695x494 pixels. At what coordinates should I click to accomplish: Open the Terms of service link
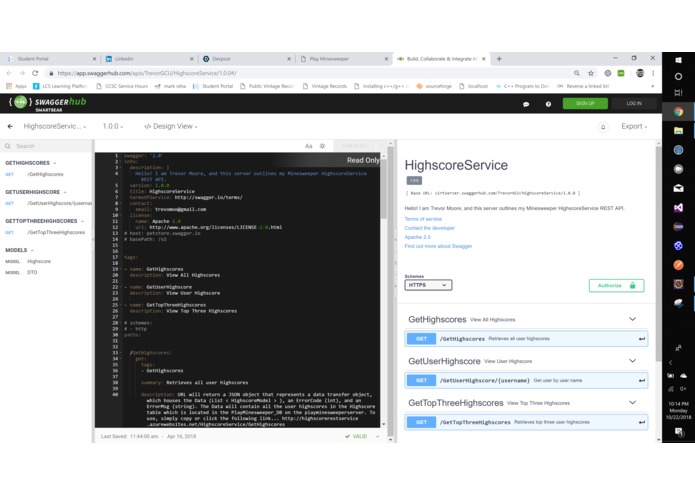pyautogui.click(x=423, y=219)
